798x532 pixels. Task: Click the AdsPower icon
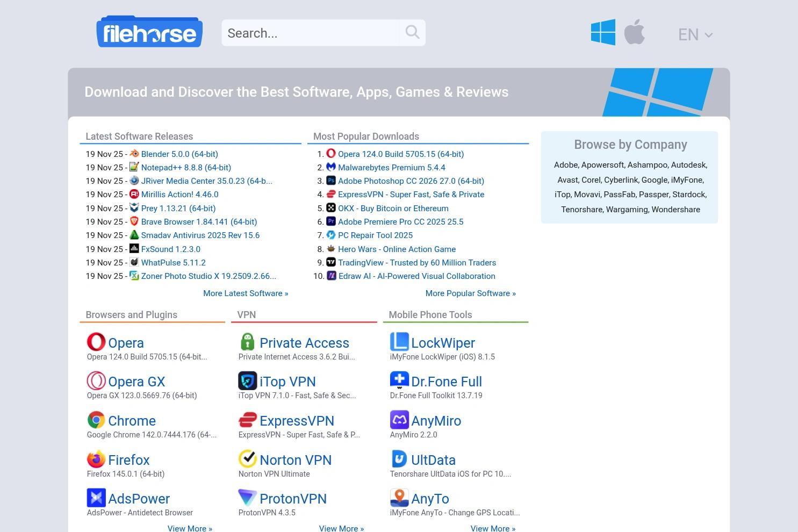pos(96,498)
